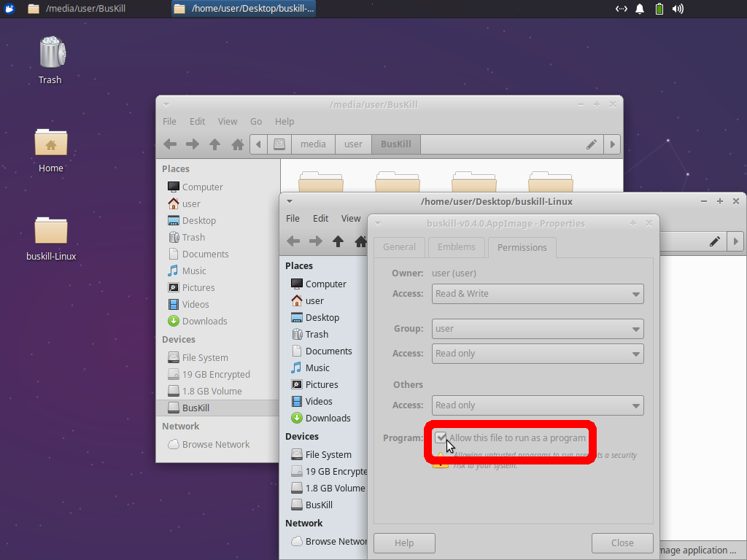Click Back arrow in BusKill media window toolbar

(169, 144)
